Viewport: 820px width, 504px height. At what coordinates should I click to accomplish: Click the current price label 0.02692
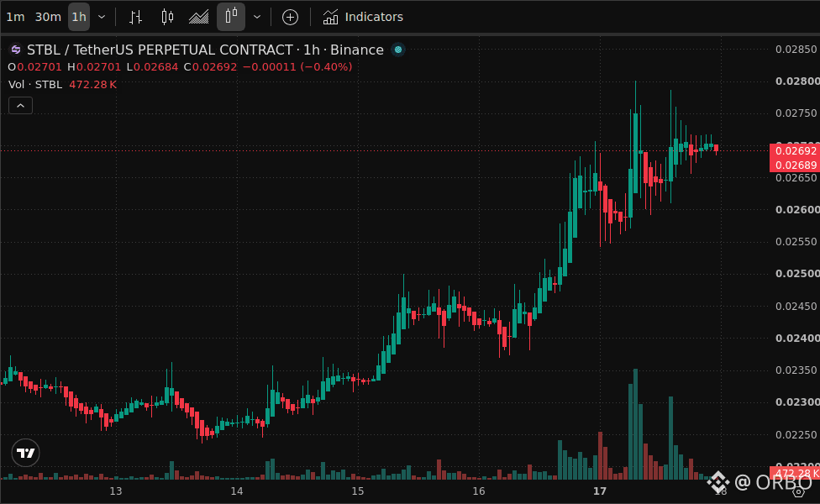(x=795, y=150)
